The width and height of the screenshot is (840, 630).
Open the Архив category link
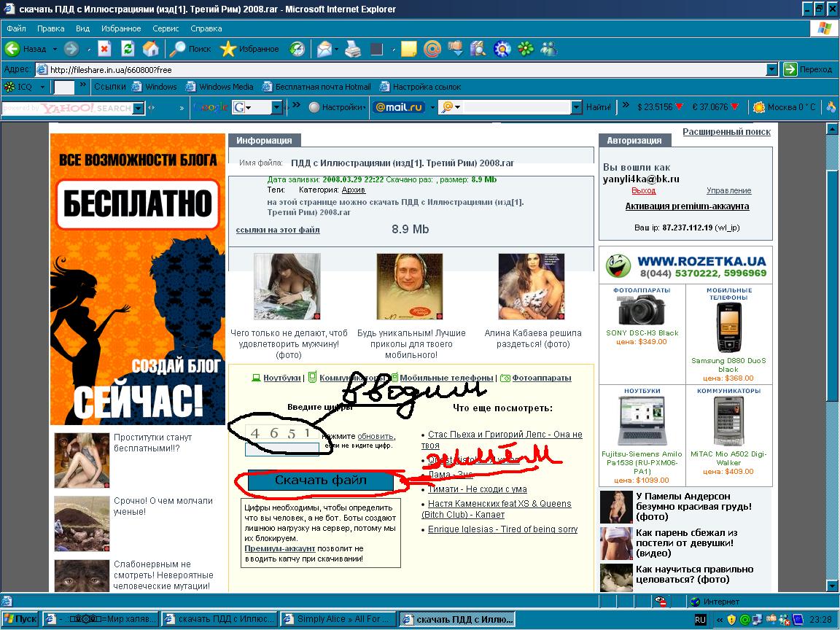click(354, 190)
